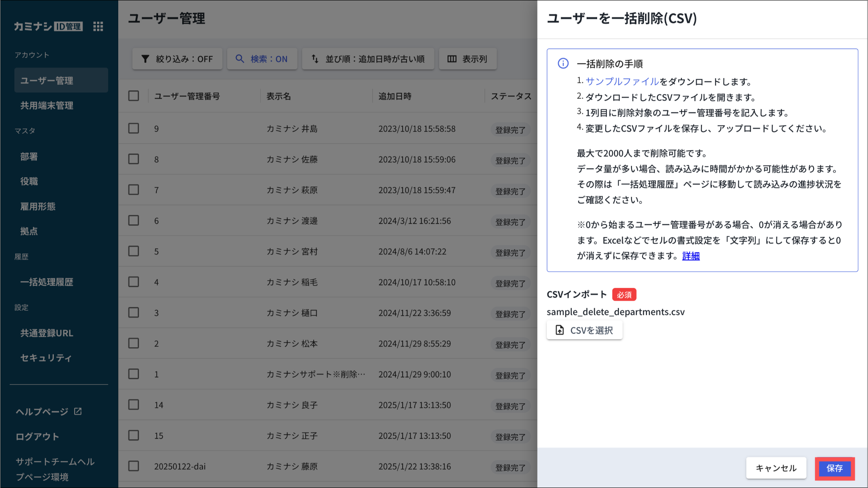This screenshot has height=488, width=868.
Task: Check the row for カミナシ 井島
Action: pyautogui.click(x=134, y=128)
